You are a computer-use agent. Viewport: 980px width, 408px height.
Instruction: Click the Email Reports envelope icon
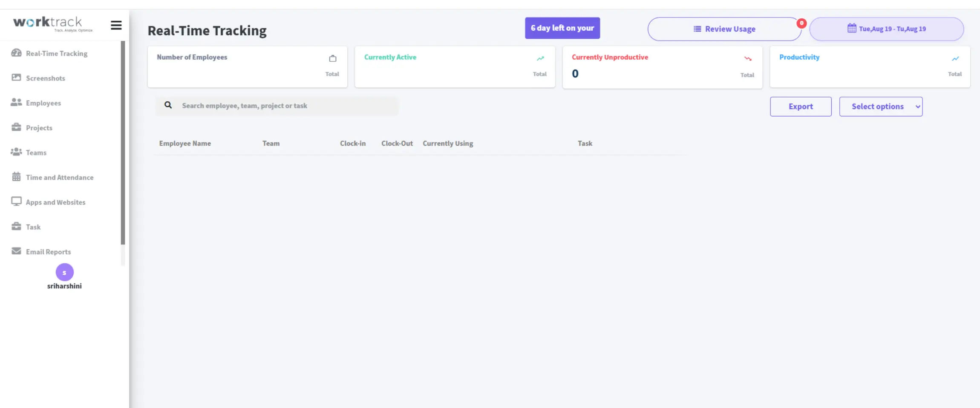16,251
